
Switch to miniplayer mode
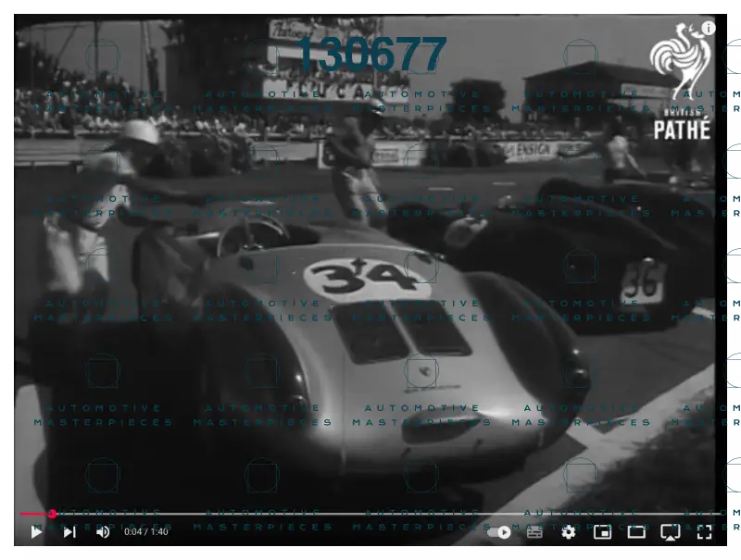[603, 532]
